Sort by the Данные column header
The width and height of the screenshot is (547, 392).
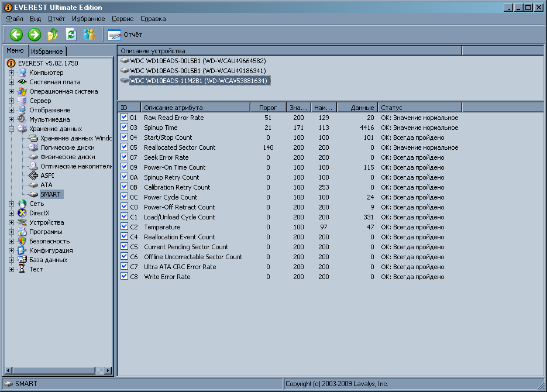(x=357, y=108)
